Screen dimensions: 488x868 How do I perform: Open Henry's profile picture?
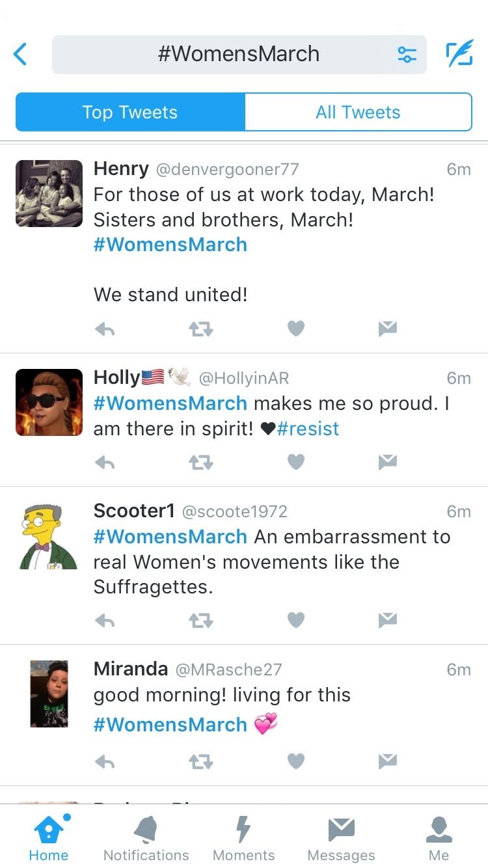(49, 193)
